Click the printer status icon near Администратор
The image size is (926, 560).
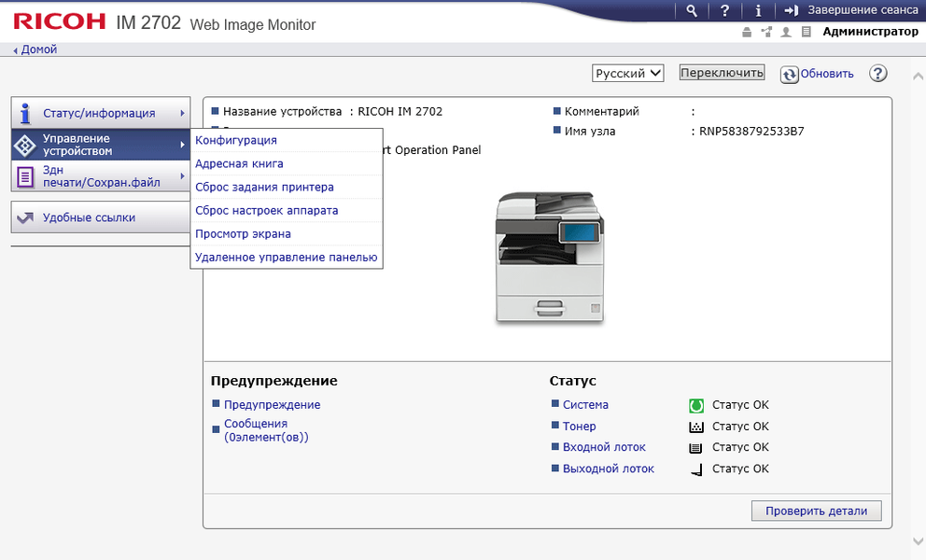(747, 32)
